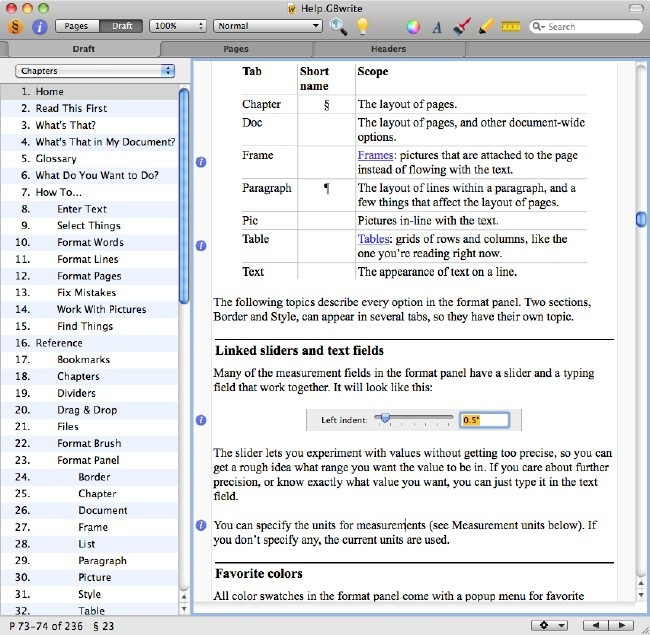Click sidebar scroll down arrow
Viewport: 650px width, 635px height.
tap(184, 609)
